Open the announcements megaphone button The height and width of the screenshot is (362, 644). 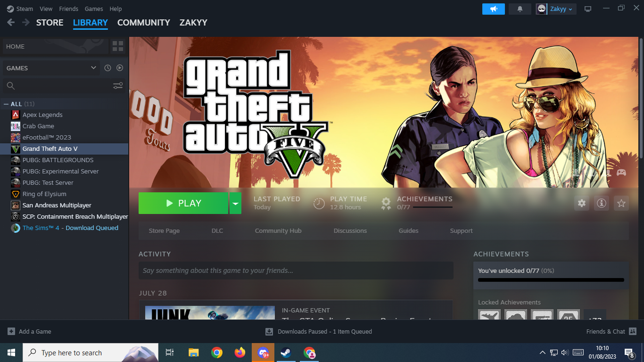(x=493, y=9)
